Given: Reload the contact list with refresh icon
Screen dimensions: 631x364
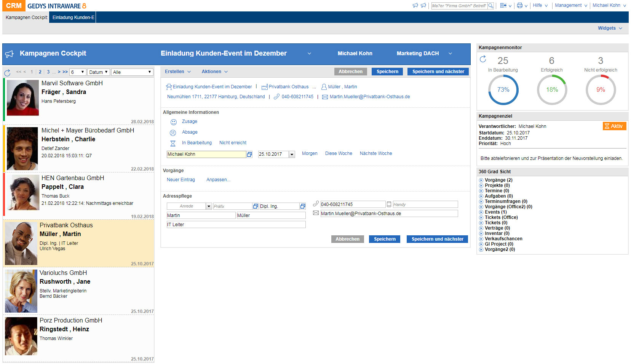Looking at the screenshot, I should pos(7,73).
